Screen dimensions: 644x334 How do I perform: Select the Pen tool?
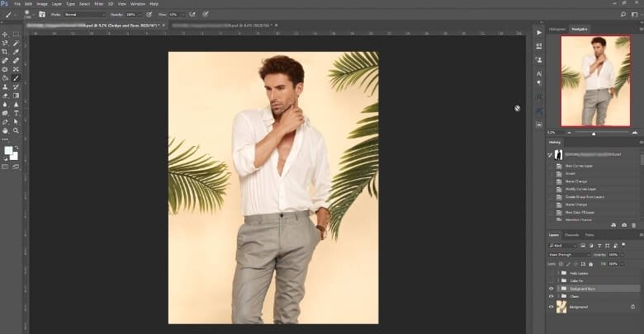[x=5, y=122]
